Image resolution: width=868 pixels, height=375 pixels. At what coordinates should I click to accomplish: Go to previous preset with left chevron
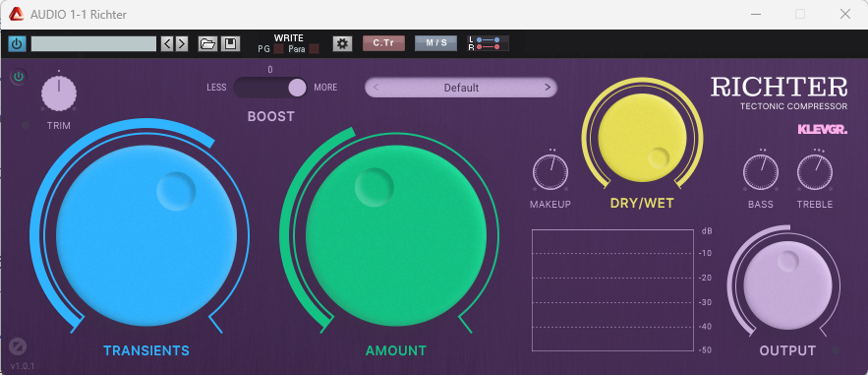point(376,88)
